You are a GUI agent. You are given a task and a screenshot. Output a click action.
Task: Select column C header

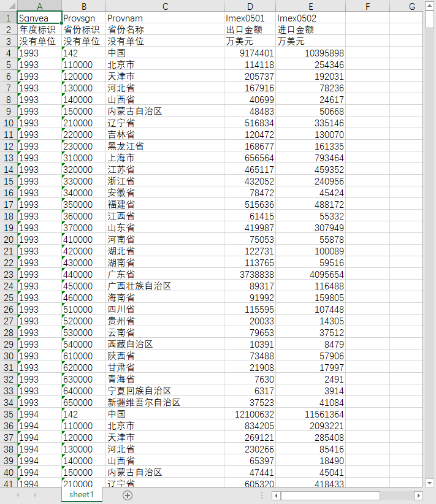click(165, 6)
